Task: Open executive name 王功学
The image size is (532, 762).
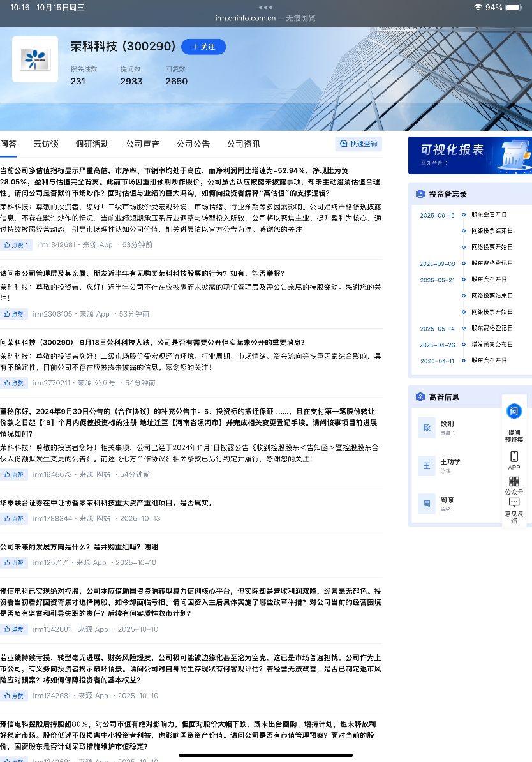Action: 450,461
